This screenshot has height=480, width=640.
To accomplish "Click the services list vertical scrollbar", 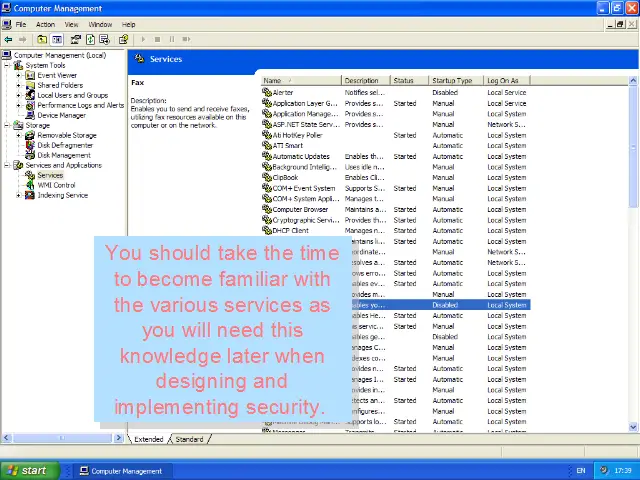I will click(633, 300).
